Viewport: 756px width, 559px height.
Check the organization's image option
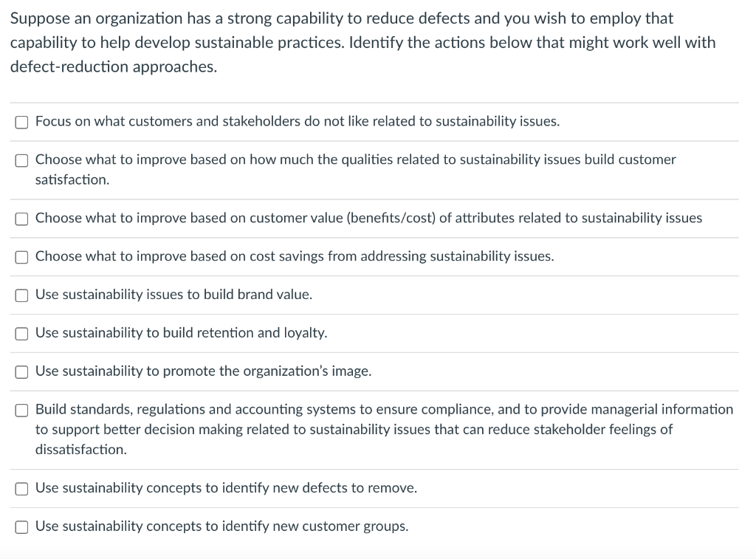(x=22, y=371)
